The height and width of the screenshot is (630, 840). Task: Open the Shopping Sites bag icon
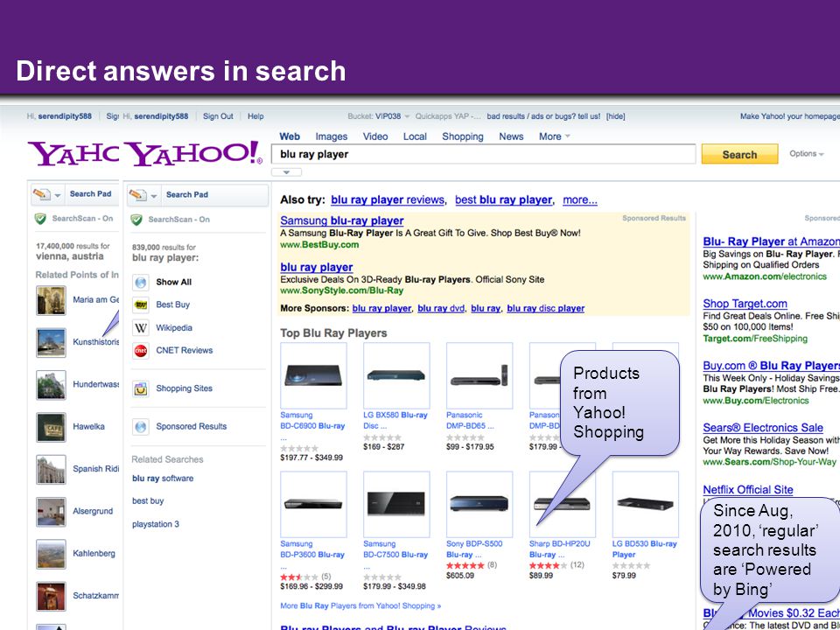tap(140, 388)
